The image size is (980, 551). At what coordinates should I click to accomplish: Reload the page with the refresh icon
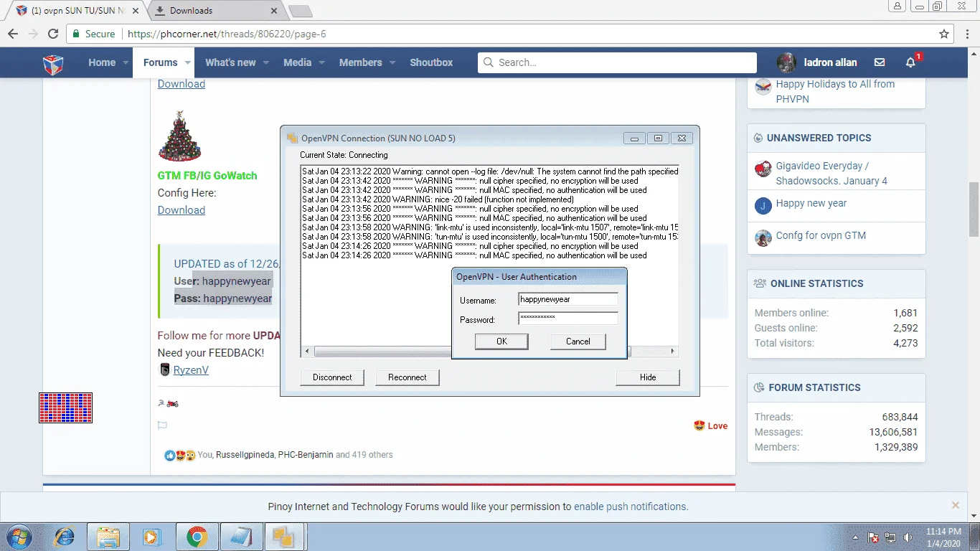coord(52,34)
